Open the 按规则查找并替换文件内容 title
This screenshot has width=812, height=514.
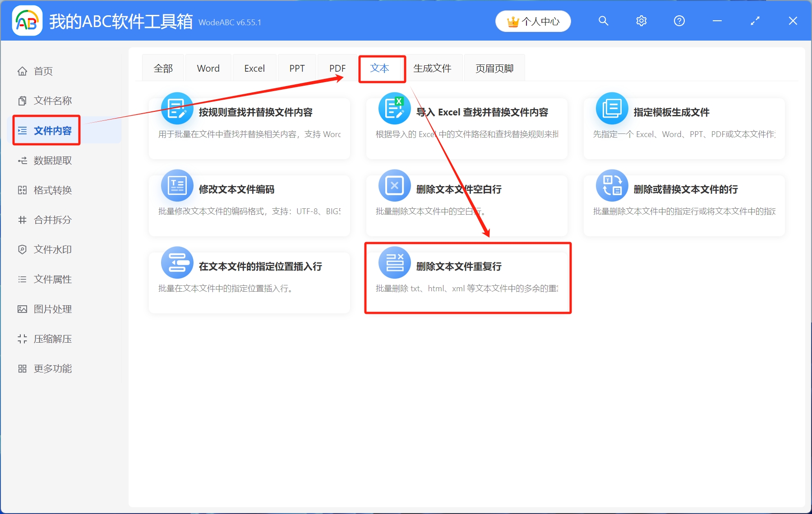pyautogui.click(x=256, y=112)
